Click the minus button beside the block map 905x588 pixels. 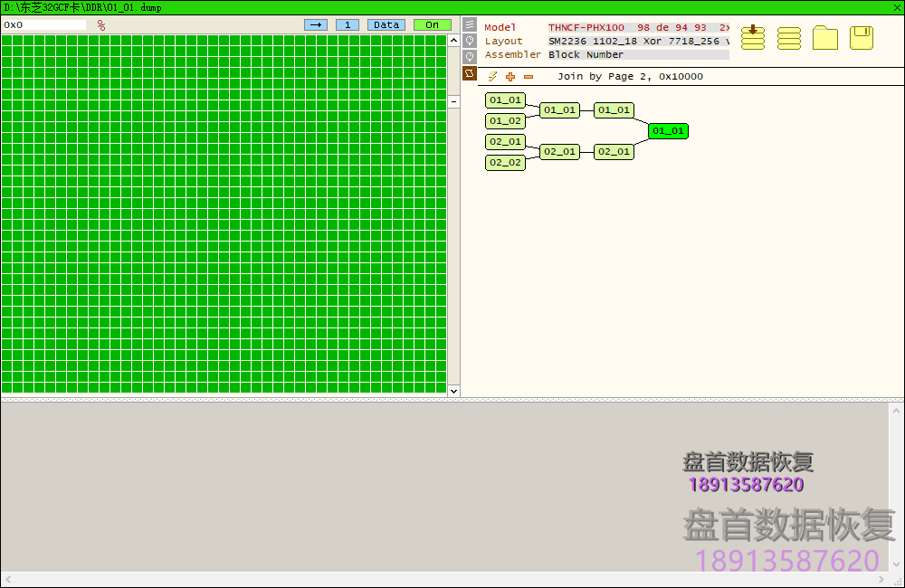(453, 101)
